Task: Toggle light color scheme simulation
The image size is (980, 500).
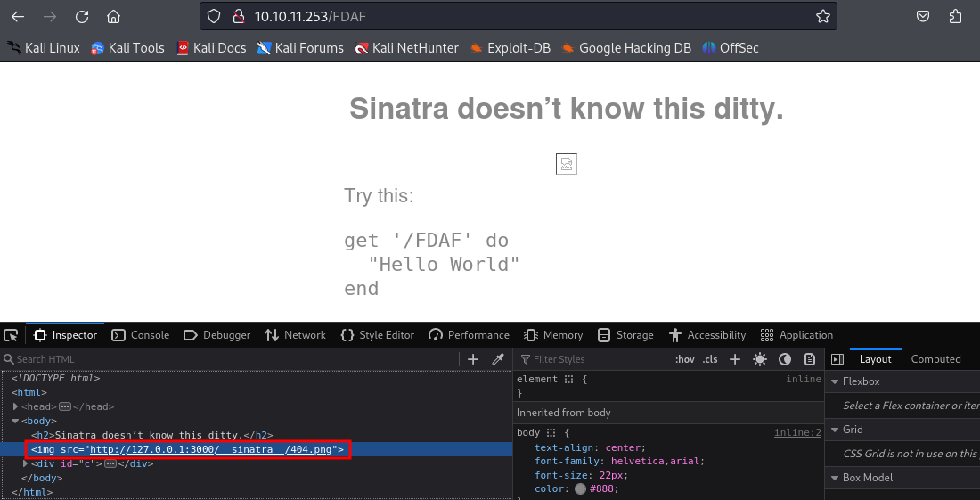Action: click(760, 359)
